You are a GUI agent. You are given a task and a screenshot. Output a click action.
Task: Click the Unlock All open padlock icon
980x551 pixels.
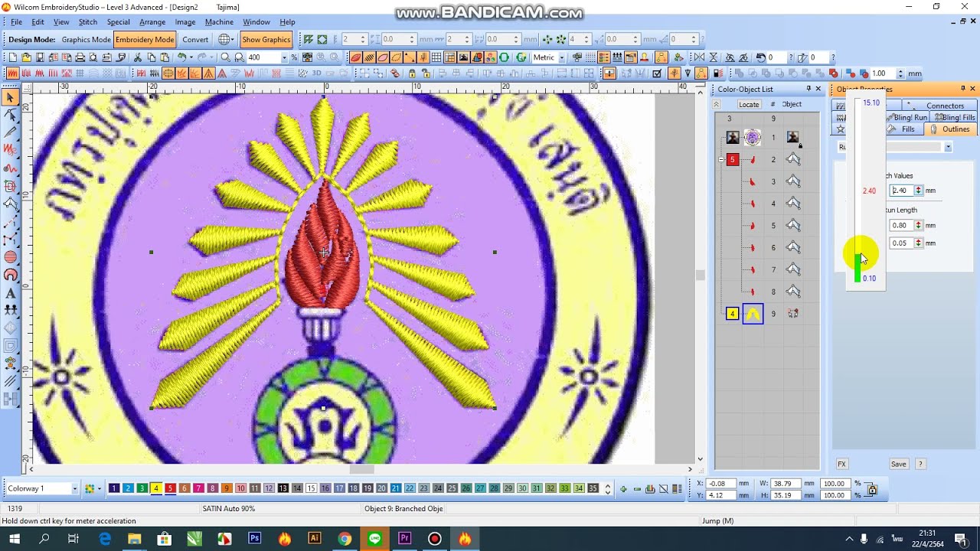point(426,73)
